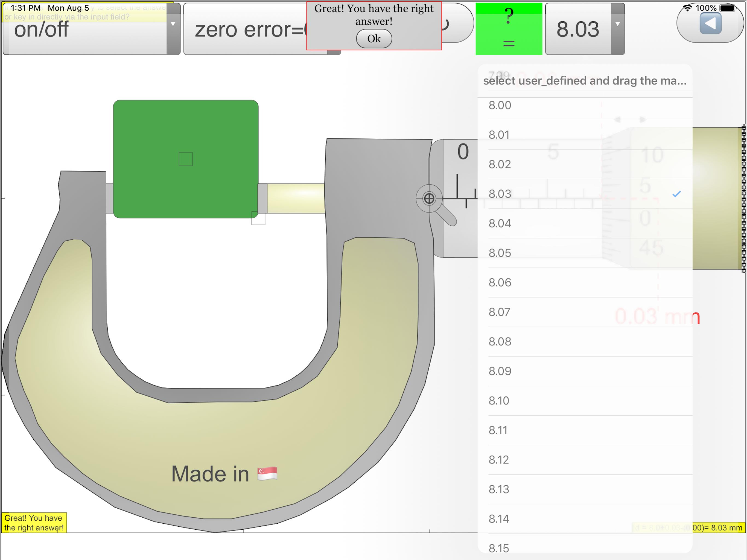This screenshot has width=747, height=560.
Task: Click the green measured block
Action: coord(186,159)
